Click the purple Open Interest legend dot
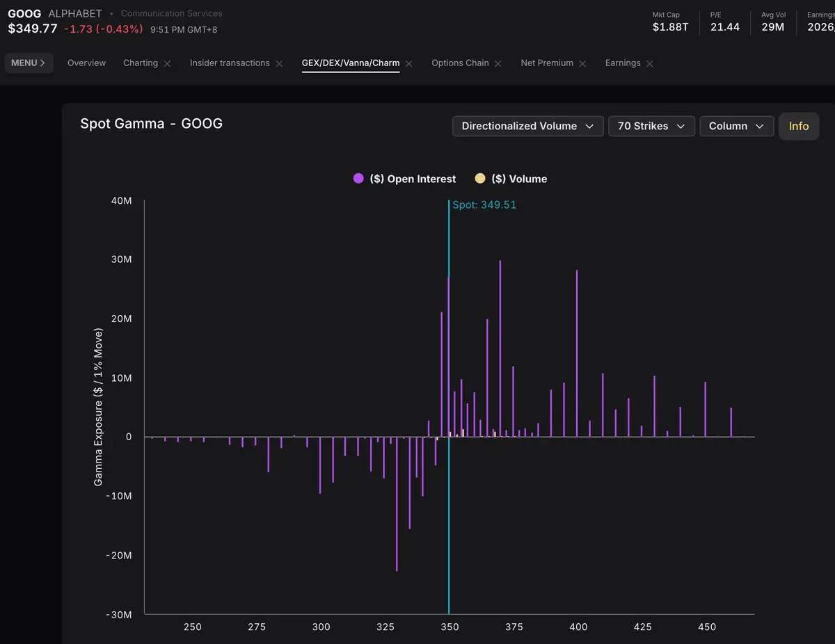This screenshot has height=644, width=835. click(358, 179)
